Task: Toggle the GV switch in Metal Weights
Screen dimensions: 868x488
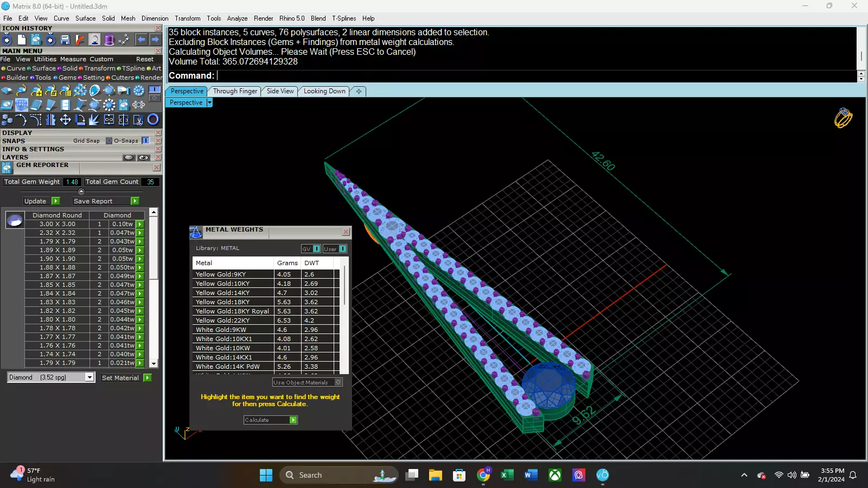Action: click(x=316, y=249)
